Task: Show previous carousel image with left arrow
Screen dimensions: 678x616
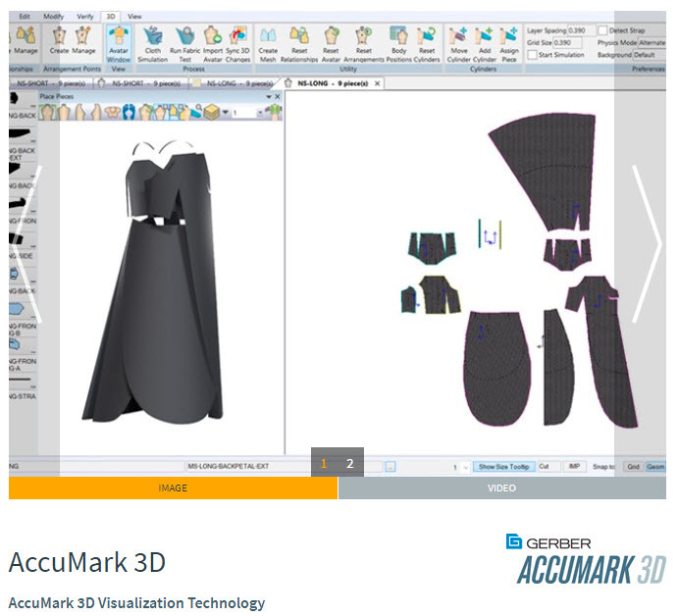Action: coord(26,244)
